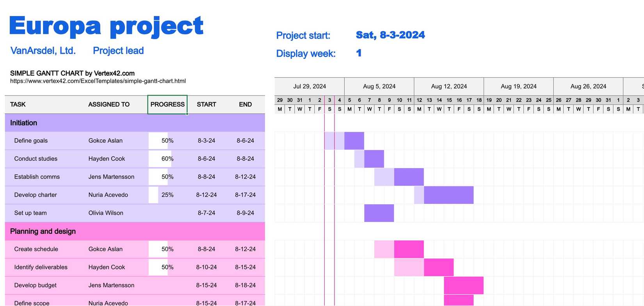Select the Project start date value
This screenshot has width=644, height=306.
point(390,35)
